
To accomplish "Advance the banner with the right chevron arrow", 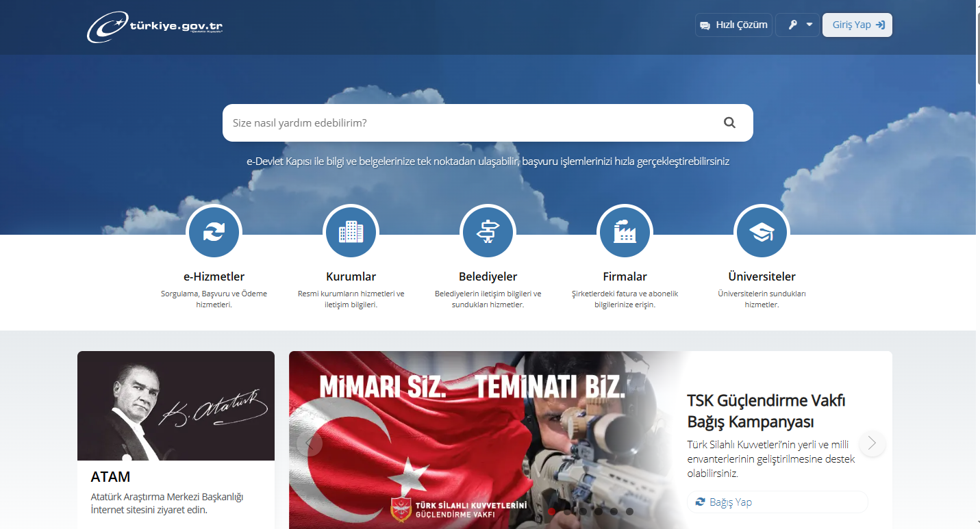I will coord(872,443).
